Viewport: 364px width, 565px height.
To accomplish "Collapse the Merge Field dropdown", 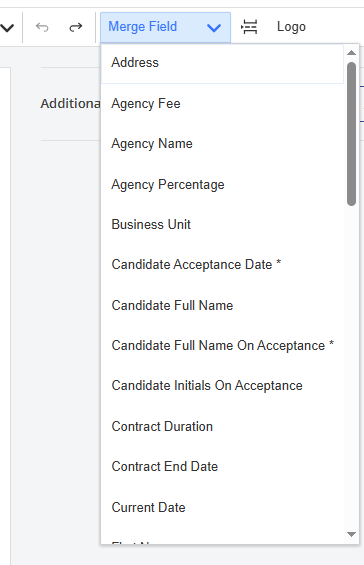I will [165, 27].
